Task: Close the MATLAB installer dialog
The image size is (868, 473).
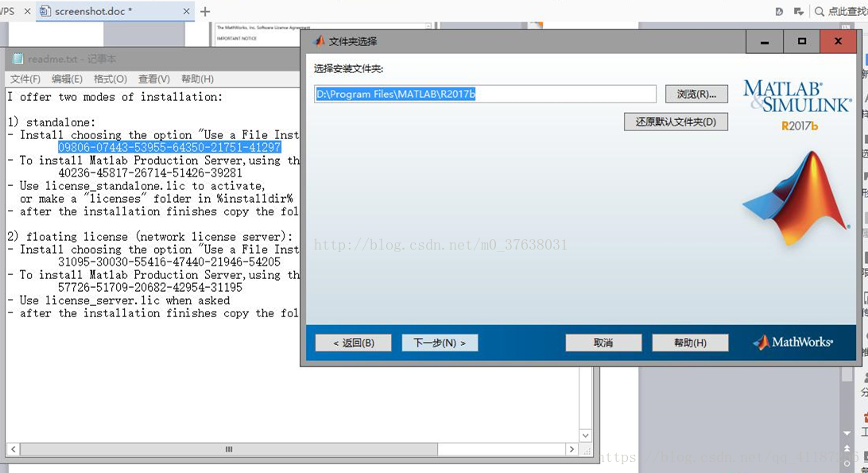Action: 838,41
